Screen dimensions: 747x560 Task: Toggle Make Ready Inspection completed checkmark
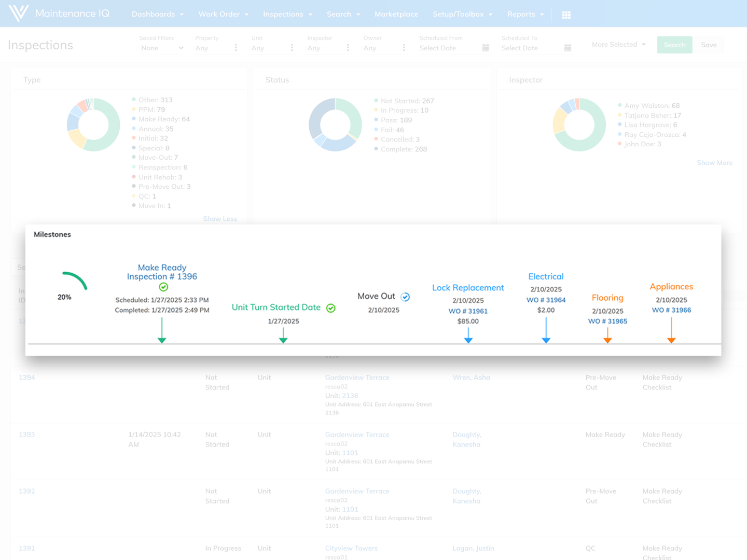pos(163,287)
